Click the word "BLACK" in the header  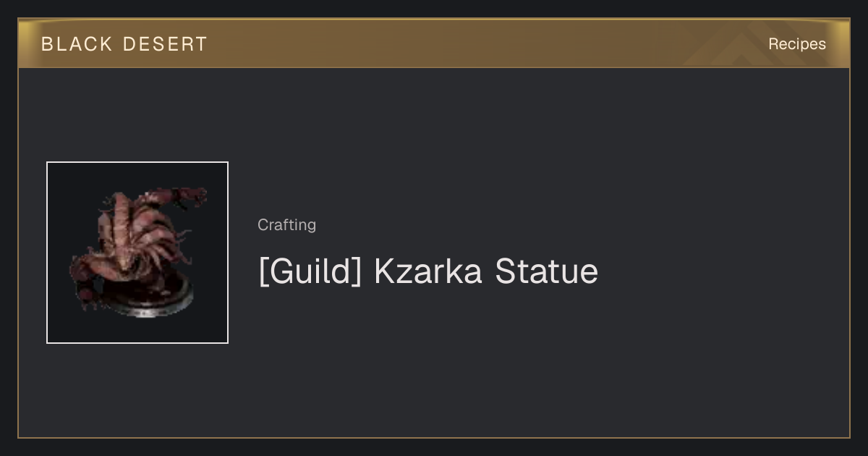[x=77, y=44]
